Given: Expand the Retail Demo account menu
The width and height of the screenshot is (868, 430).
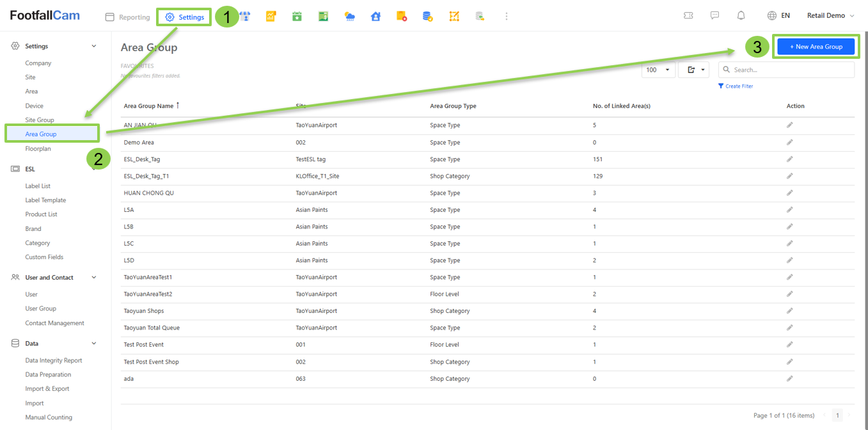Looking at the screenshot, I should click(830, 16).
